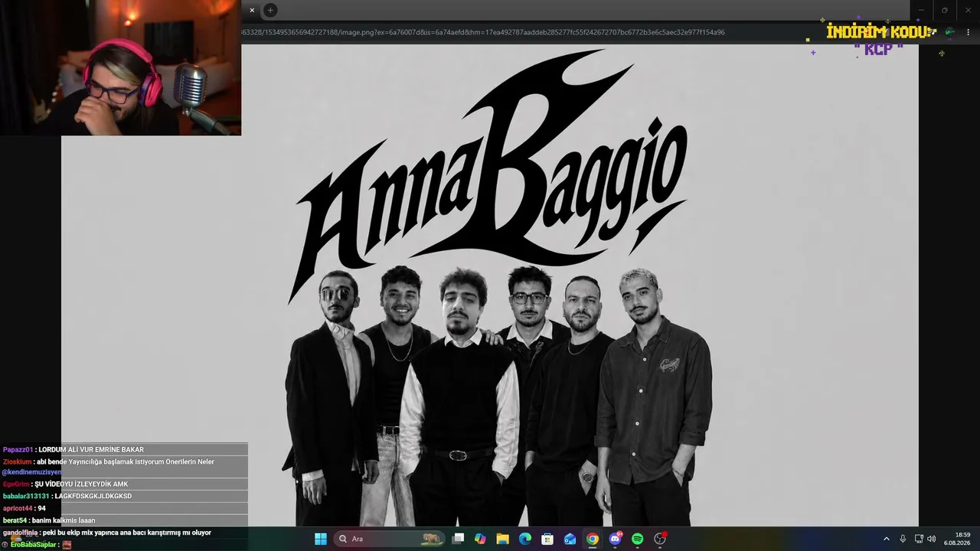The height and width of the screenshot is (551, 980).
Task: Click the chat message 'banim kalkmis laaan'
Action: (x=64, y=520)
